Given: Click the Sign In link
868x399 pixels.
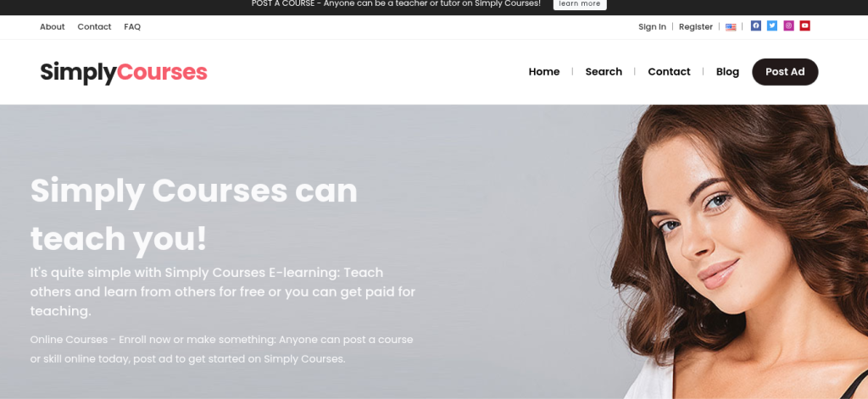Looking at the screenshot, I should coord(652,26).
